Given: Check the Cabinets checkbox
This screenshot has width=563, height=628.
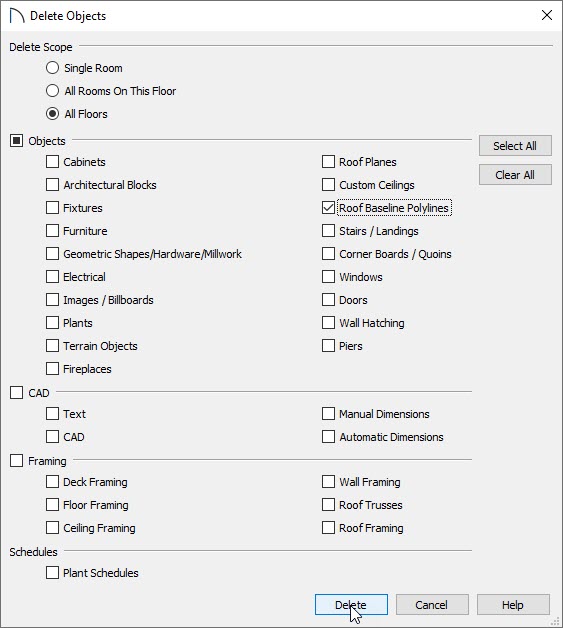Looking at the screenshot, I should click(52, 162).
